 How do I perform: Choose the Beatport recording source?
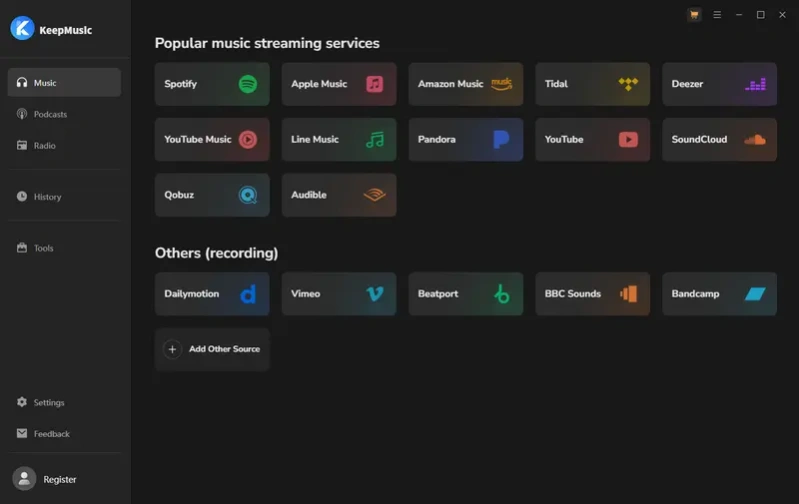(466, 294)
